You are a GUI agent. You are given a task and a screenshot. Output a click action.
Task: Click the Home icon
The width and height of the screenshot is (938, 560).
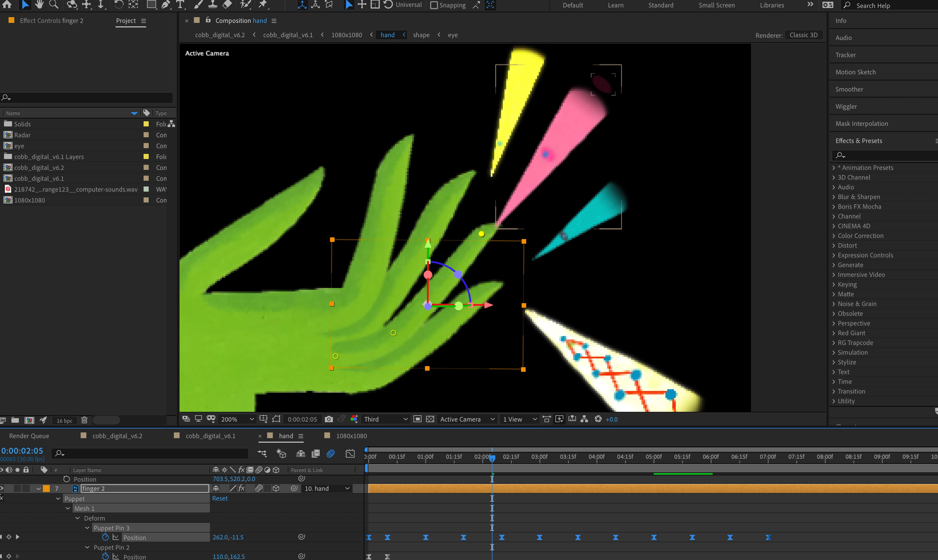(x=7, y=5)
